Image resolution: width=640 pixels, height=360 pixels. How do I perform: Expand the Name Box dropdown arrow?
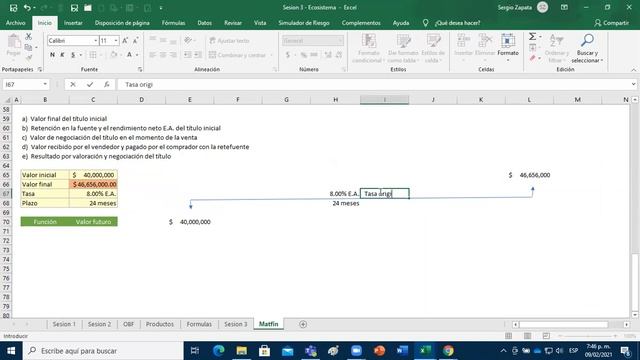[45, 84]
